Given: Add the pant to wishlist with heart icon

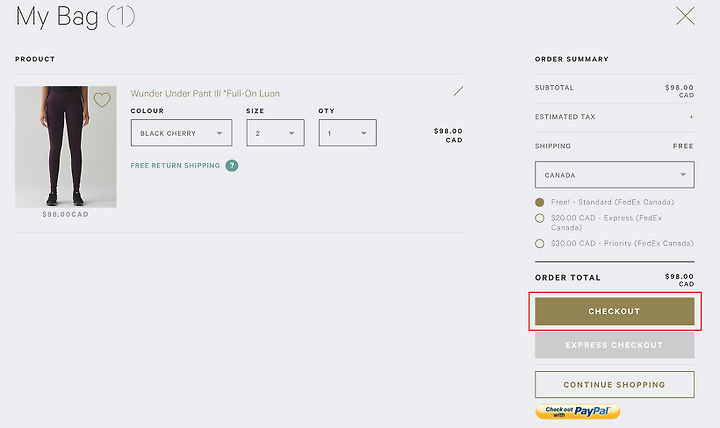Looking at the screenshot, I should 102,99.
